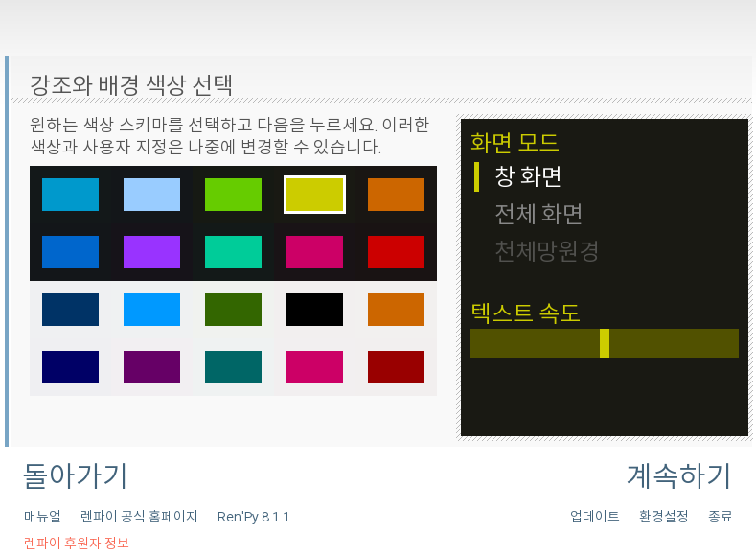
Task: Pick the dark red light-theme swatch
Action: pyautogui.click(x=397, y=367)
